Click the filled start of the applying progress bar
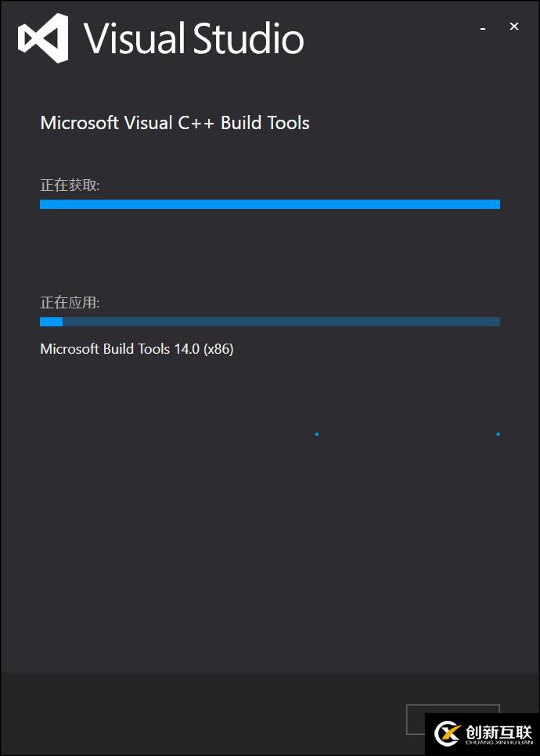The image size is (540, 756). 51,322
